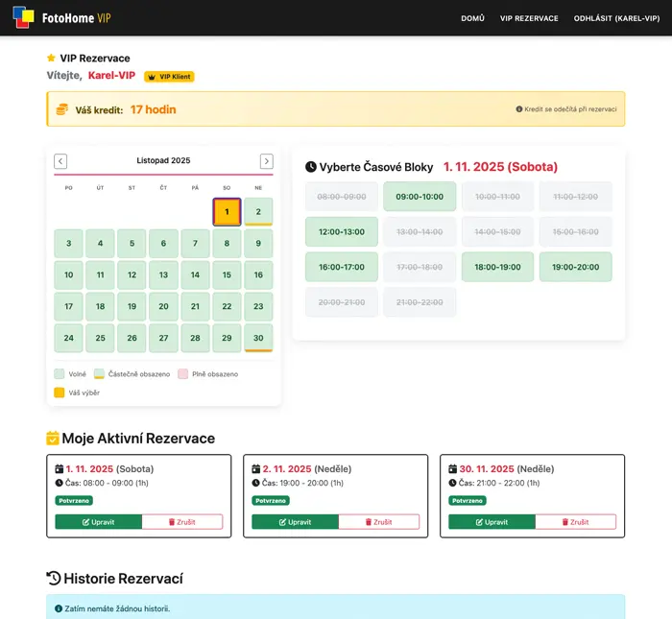672x619 pixels.
Task: Click the Váš výběr legend swatch
Action: tap(60, 393)
